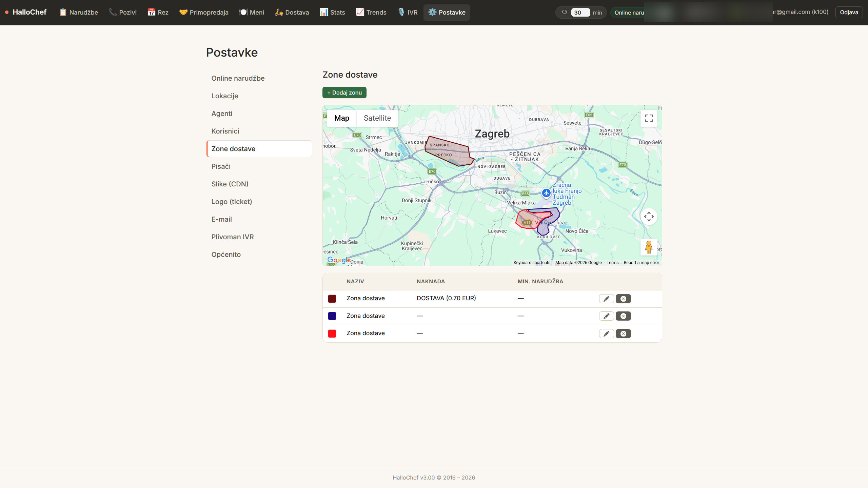Click the Odjava logout button
This screenshot has width=868, height=488.
click(849, 13)
